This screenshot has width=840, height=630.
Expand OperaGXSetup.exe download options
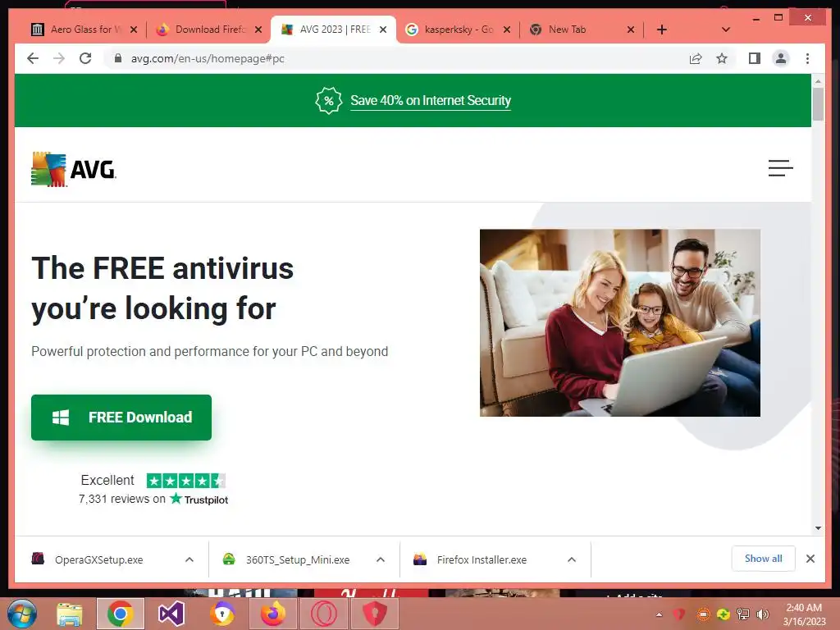[189, 559]
